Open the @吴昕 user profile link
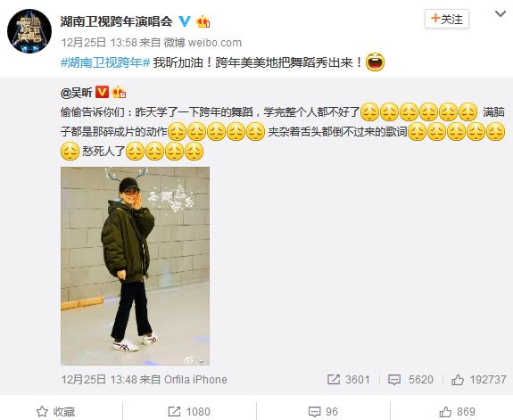The width and height of the screenshot is (513, 420). tap(77, 93)
